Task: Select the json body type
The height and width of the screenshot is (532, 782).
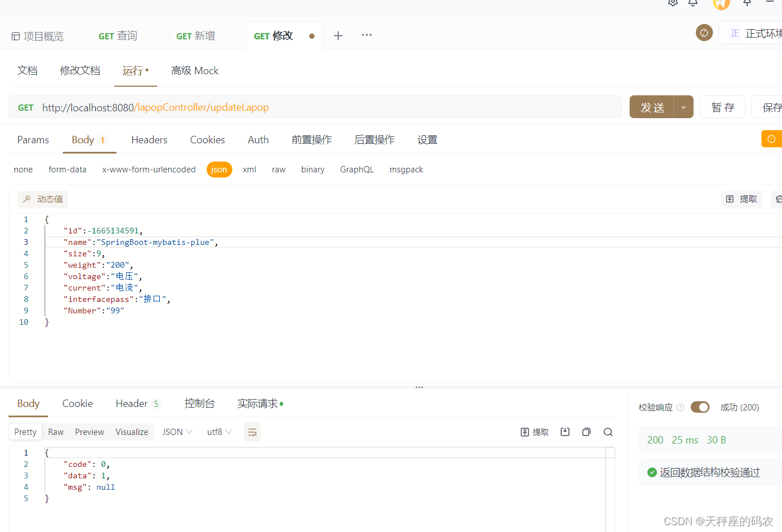Action: 219,170
